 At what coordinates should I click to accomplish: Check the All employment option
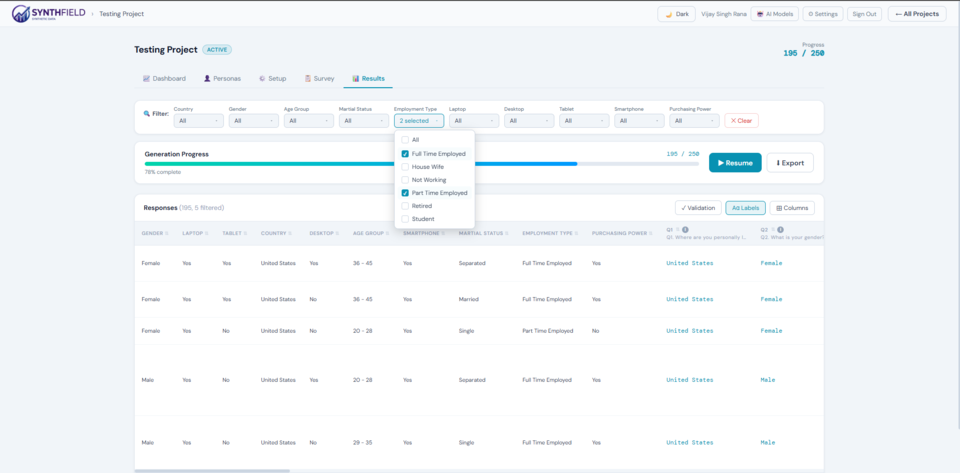click(x=405, y=140)
